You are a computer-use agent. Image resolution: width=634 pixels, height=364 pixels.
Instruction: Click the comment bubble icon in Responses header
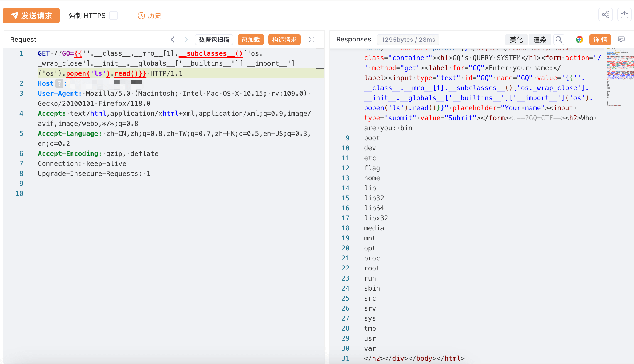click(x=621, y=40)
